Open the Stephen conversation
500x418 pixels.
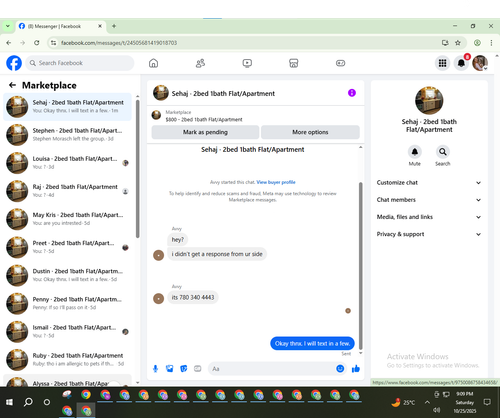click(67, 135)
